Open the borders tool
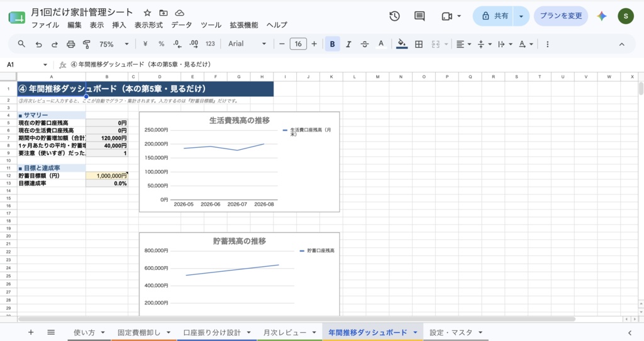Screen dimensions: 644x341 [418, 44]
